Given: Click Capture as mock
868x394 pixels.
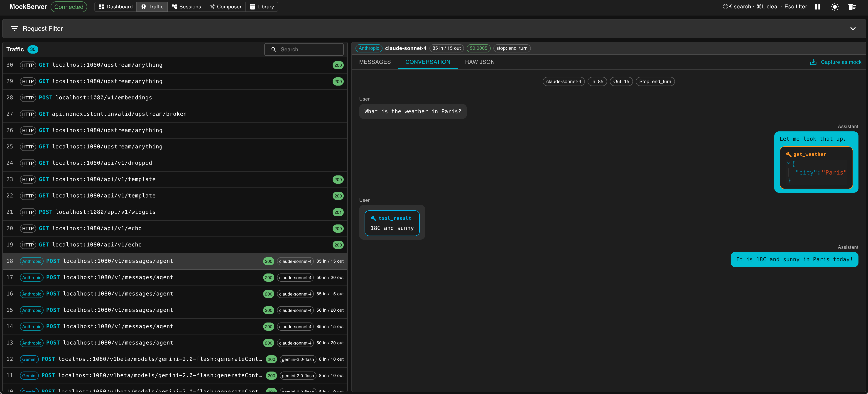Looking at the screenshot, I should (x=836, y=62).
